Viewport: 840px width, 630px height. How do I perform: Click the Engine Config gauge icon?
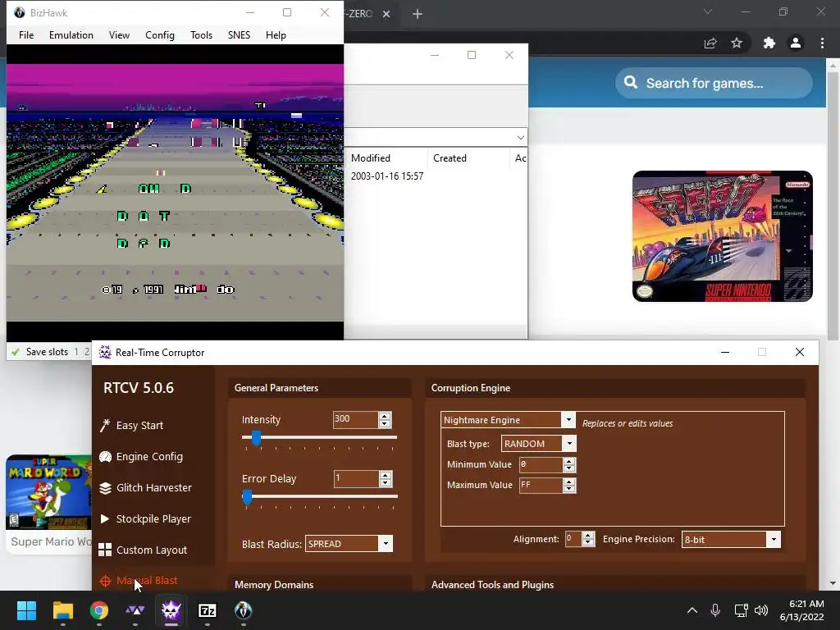105,456
